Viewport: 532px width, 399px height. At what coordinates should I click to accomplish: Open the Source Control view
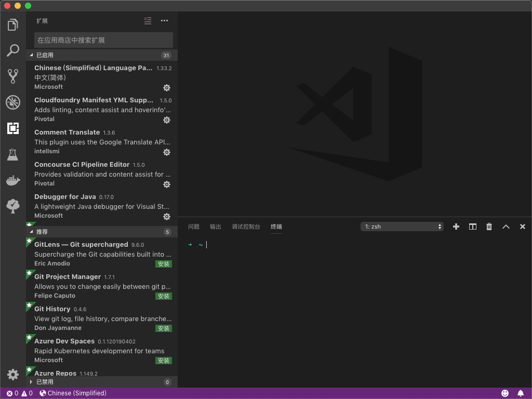coord(12,76)
